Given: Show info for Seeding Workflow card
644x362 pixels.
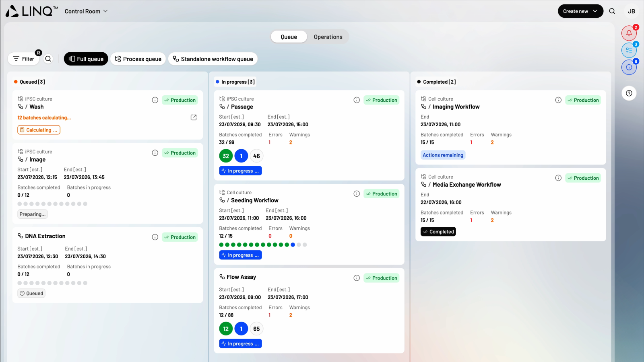Looking at the screenshot, I should coord(357,194).
